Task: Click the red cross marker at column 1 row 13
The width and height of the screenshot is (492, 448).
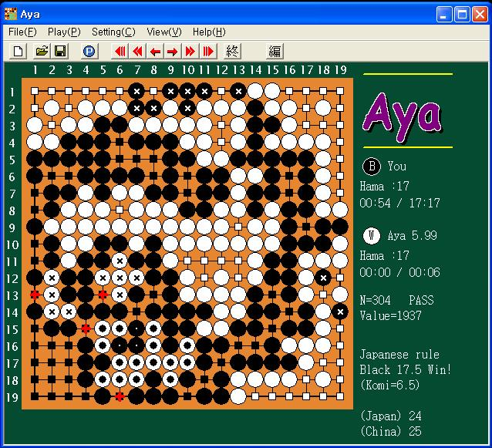Action: (35, 295)
